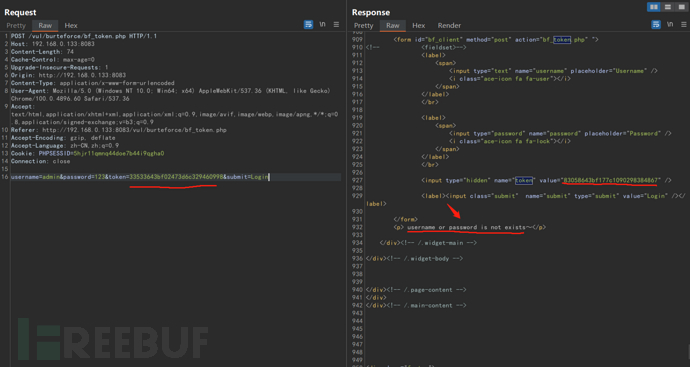Screen dimensions: 690x367
Task: Click the Cache-Control: max-age=0 header
Action: tap(53, 60)
